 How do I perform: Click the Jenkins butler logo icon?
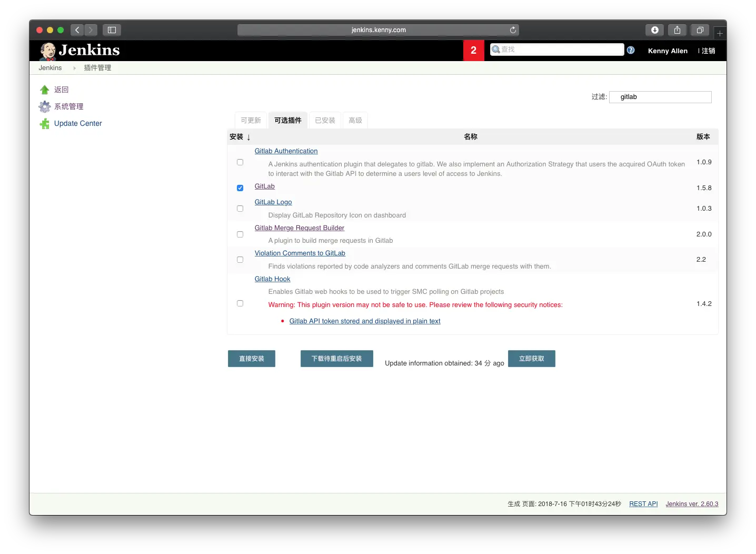[x=48, y=51]
